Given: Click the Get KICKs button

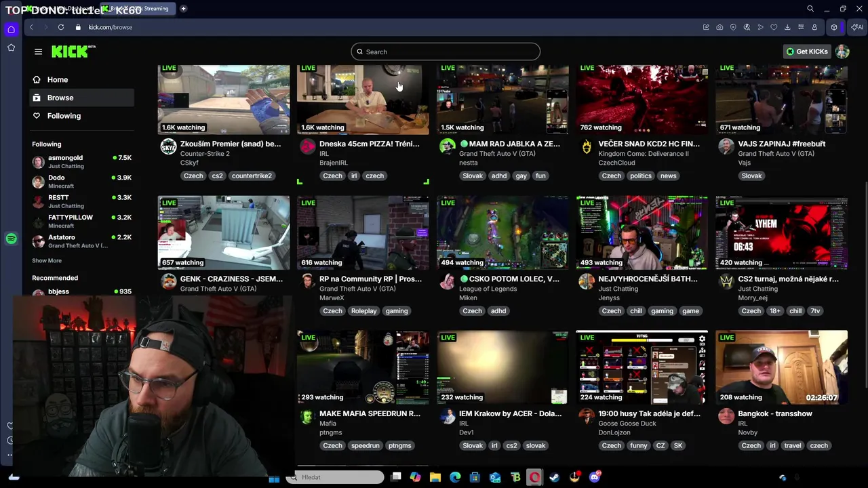Looking at the screenshot, I should (x=807, y=52).
